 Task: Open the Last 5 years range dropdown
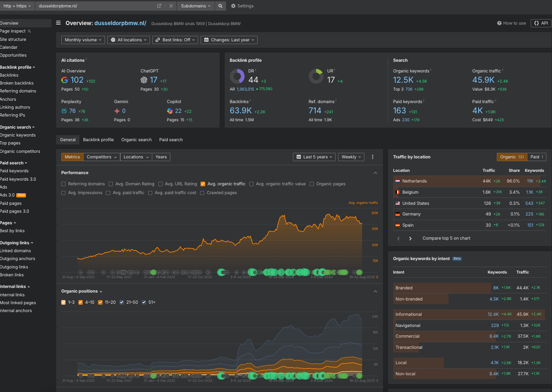pos(314,157)
